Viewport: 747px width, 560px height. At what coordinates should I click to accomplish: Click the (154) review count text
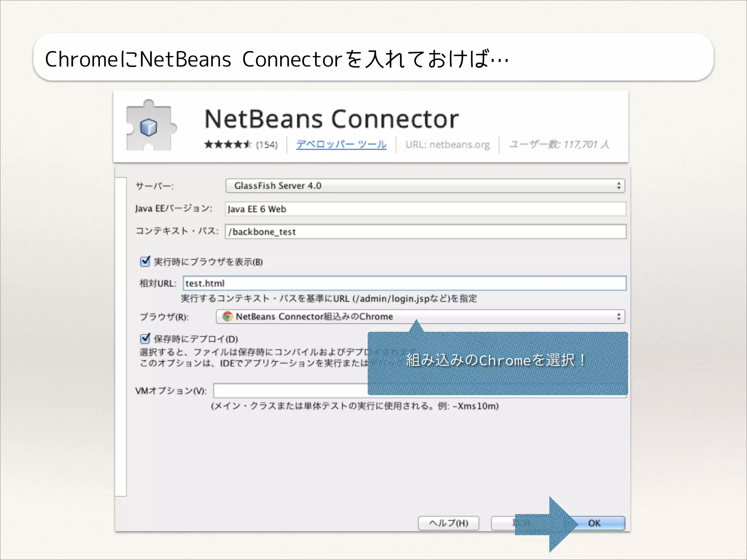tap(267, 145)
